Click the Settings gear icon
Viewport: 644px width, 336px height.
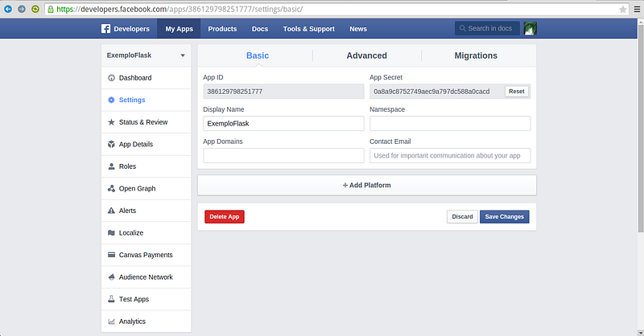pos(111,100)
